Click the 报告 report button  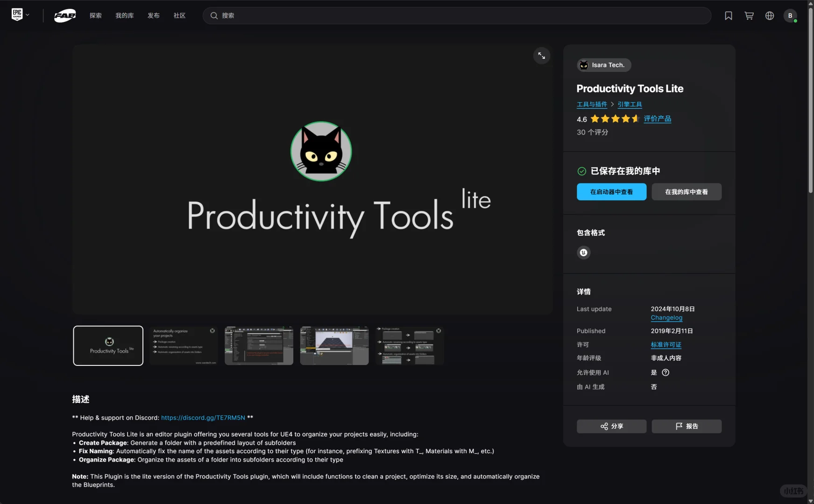[x=687, y=426]
